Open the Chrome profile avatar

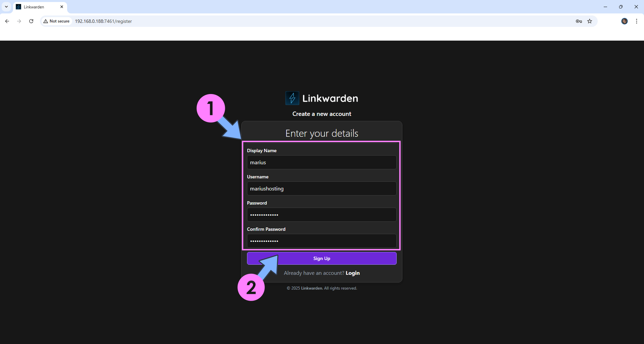tap(624, 21)
